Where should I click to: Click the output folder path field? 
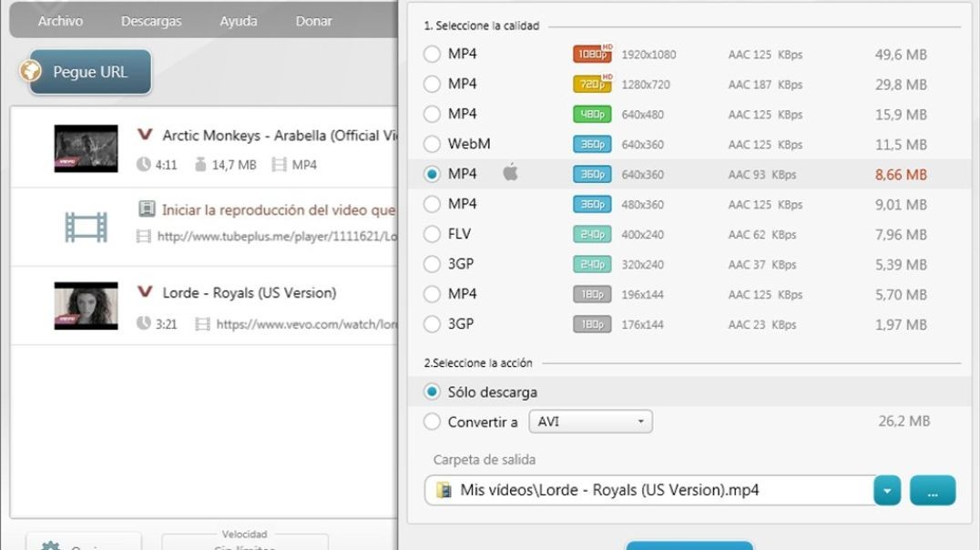[649, 491]
